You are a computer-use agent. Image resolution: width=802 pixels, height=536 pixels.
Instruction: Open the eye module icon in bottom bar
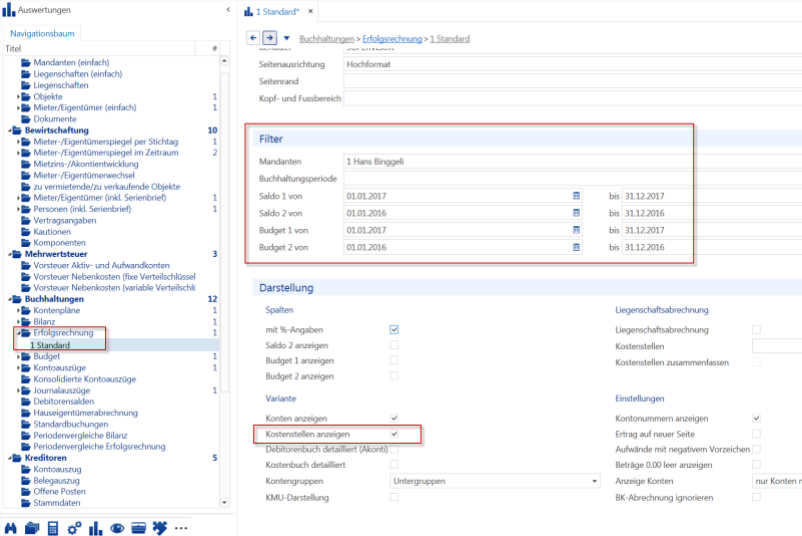[x=117, y=528]
